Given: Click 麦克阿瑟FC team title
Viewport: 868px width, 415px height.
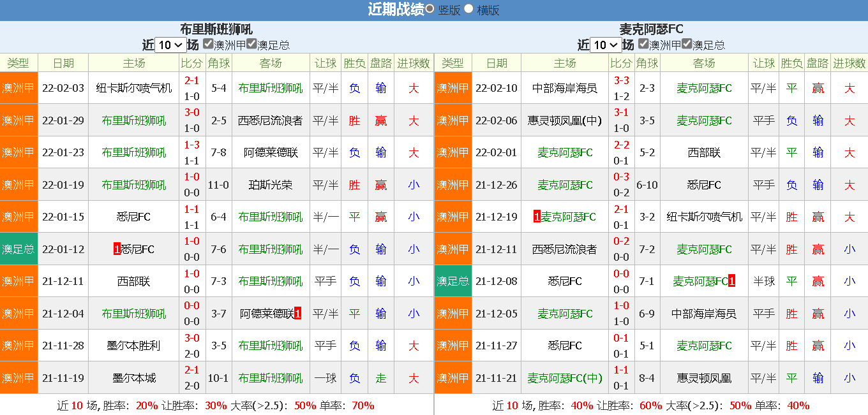Looking at the screenshot, I should (652, 29).
